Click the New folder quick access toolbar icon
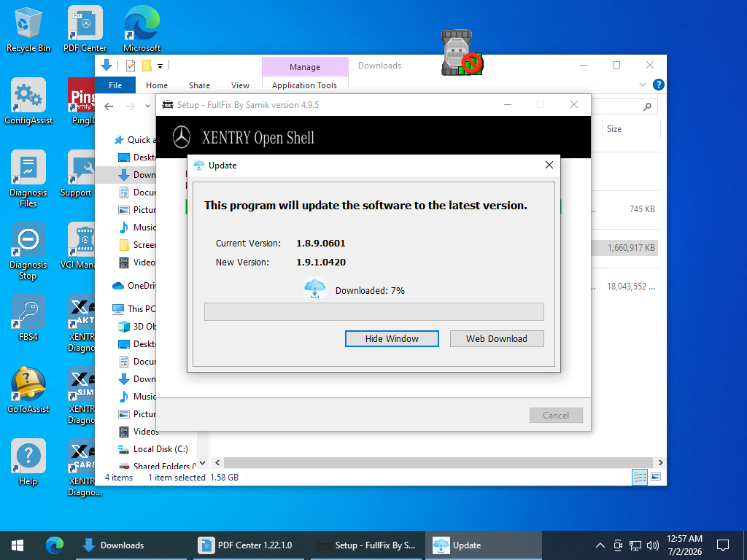 tap(147, 66)
